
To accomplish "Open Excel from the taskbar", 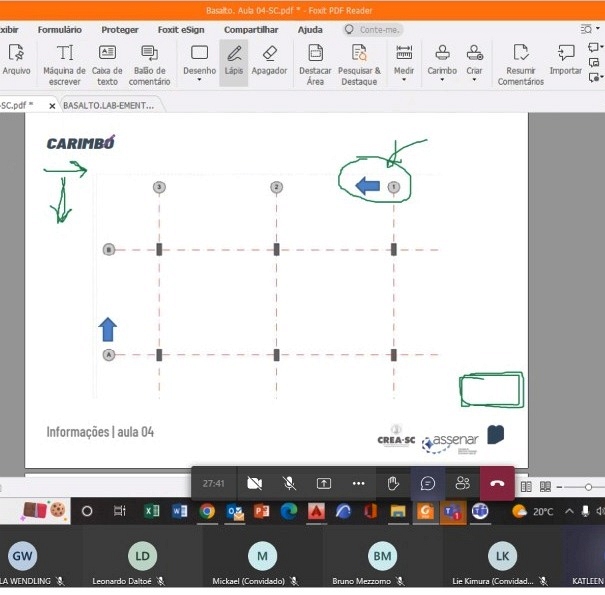I will click(152, 511).
